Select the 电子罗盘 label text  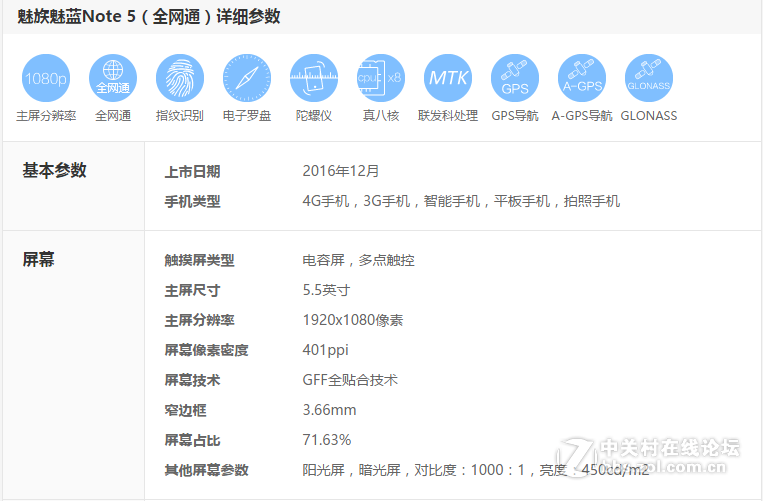[247, 116]
